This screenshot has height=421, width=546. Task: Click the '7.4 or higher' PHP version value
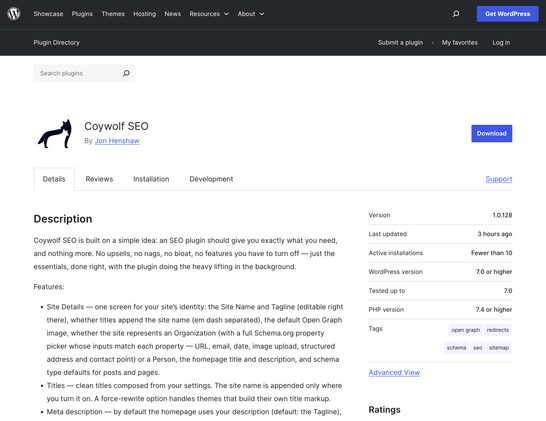coord(494,310)
